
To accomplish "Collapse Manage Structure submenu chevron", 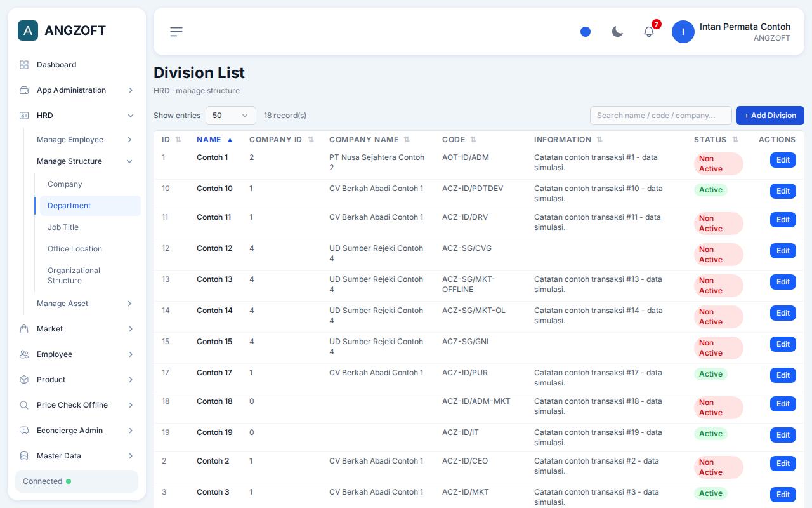I will 129,161.
